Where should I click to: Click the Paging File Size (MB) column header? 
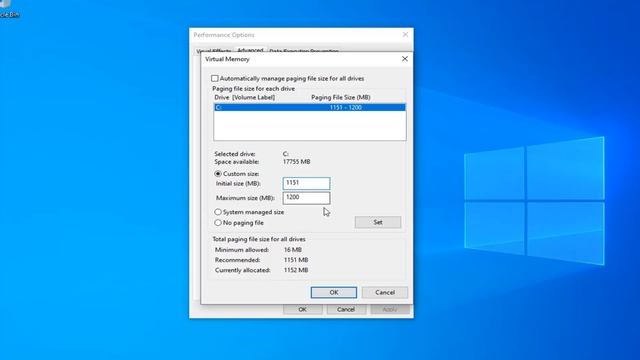coord(341,98)
